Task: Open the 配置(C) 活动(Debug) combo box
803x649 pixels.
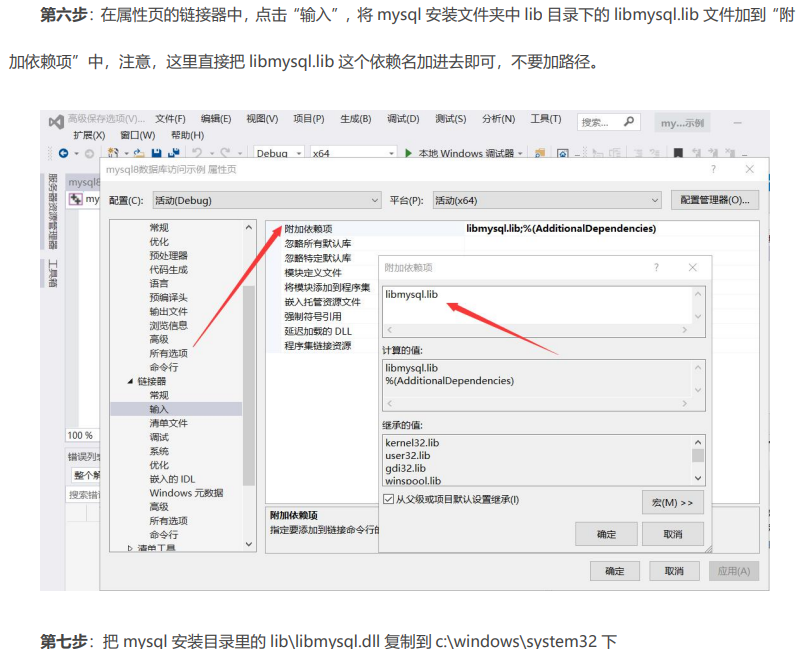Action: (x=267, y=200)
